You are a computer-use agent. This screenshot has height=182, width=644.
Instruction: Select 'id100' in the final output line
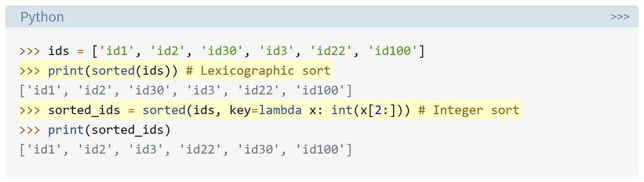321,150
